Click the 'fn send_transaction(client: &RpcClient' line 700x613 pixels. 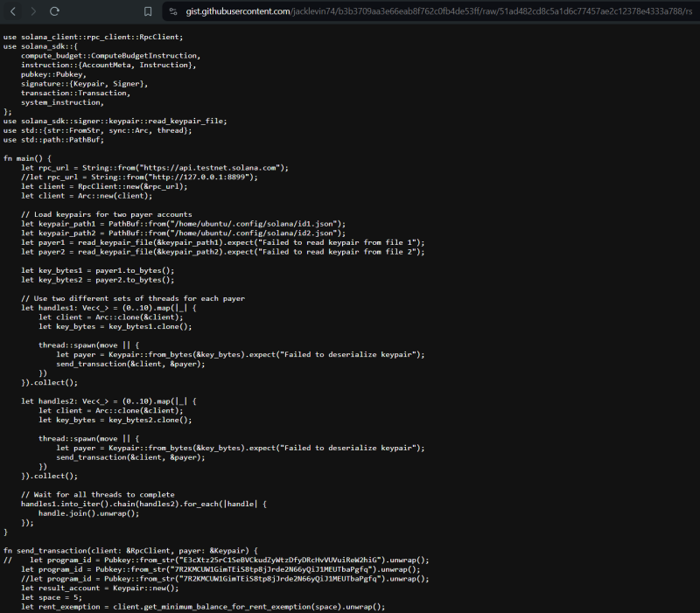click(x=130, y=551)
